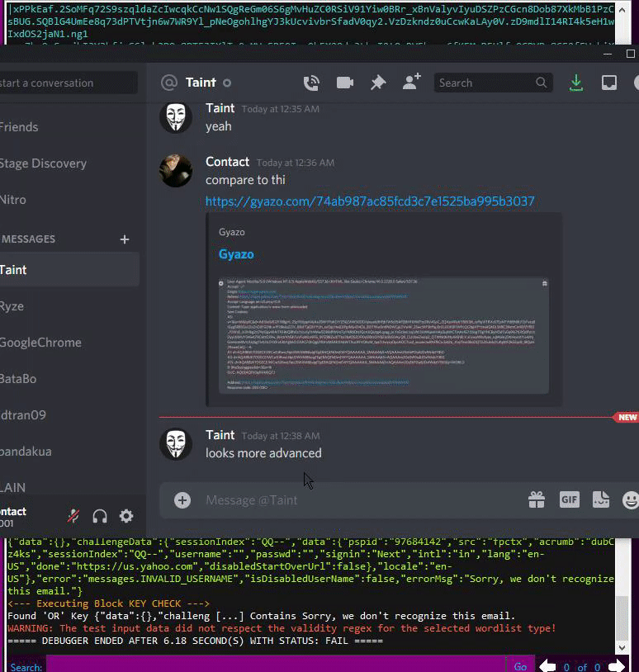Click 'looks more advanced' message text
This screenshot has width=639, height=672.
click(x=263, y=453)
